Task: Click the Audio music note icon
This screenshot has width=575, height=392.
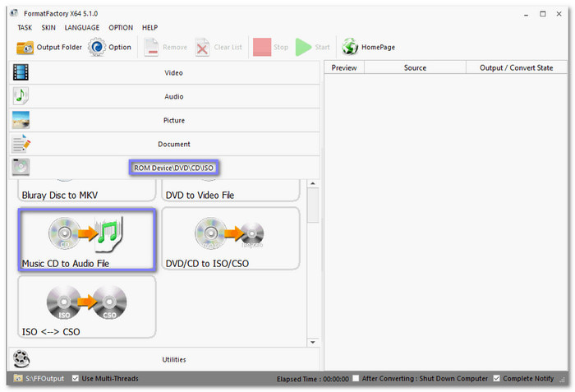Action: pos(21,96)
